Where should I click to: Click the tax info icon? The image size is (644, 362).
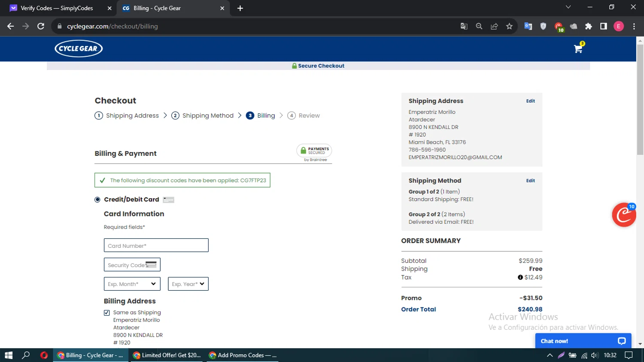pos(520,277)
